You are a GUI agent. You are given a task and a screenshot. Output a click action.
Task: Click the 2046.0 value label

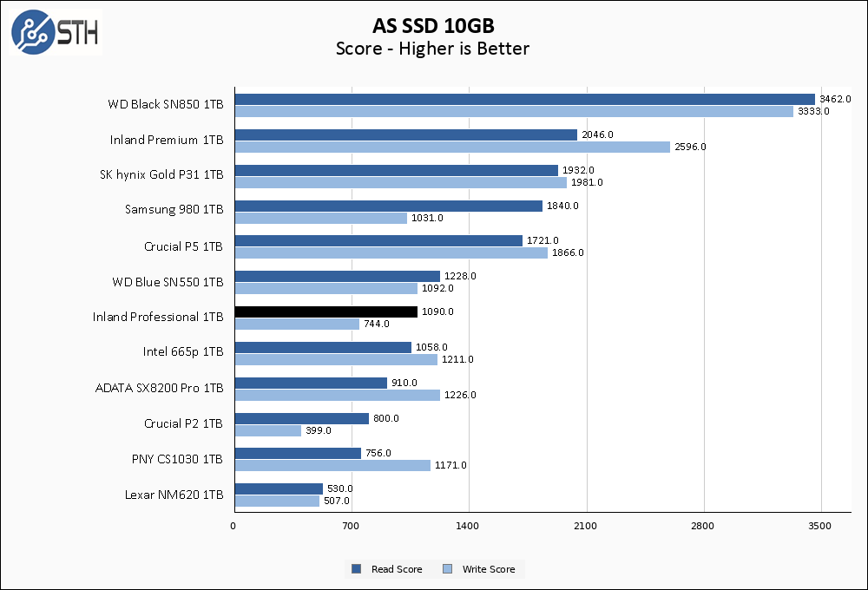pyautogui.click(x=597, y=134)
